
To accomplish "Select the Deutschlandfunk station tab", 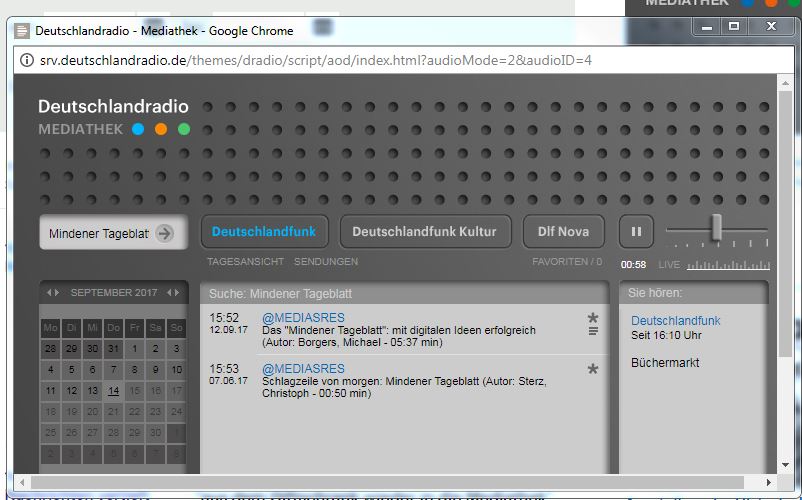I will (264, 232).
